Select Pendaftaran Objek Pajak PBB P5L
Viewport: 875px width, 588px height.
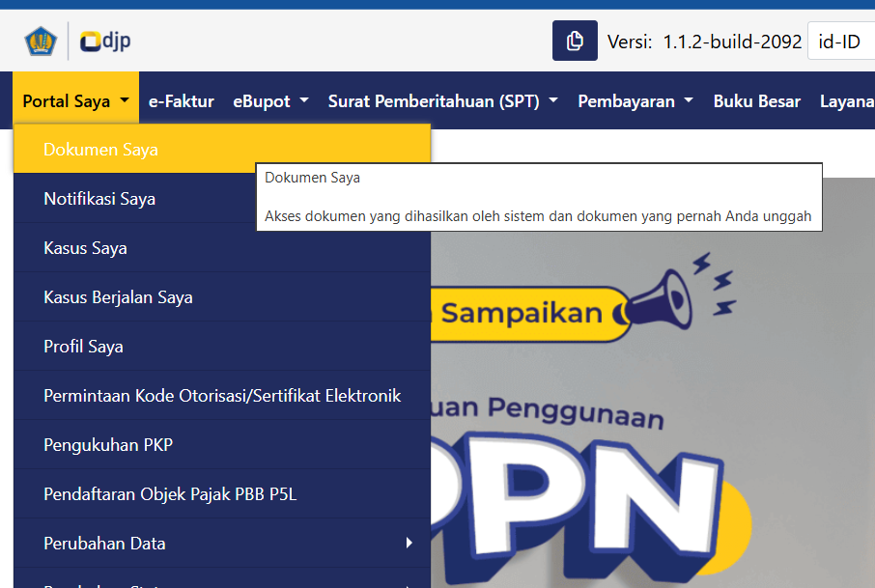click(222, 493)
